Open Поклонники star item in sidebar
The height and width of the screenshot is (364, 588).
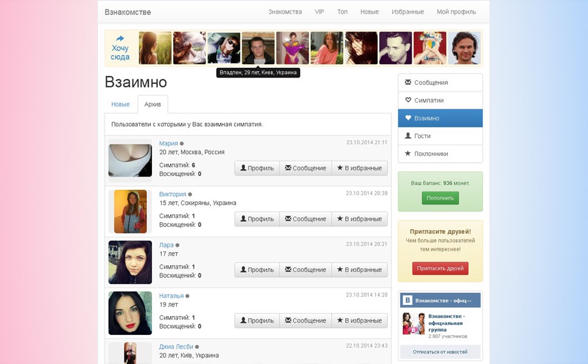pyautogui.click(x=440, y=153)
